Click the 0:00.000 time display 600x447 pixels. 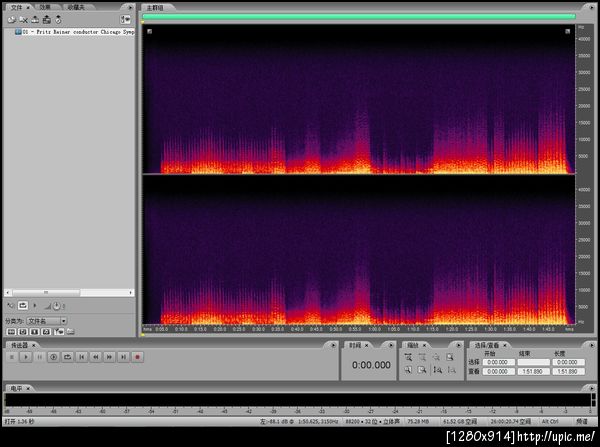click(x=371, y=365)
